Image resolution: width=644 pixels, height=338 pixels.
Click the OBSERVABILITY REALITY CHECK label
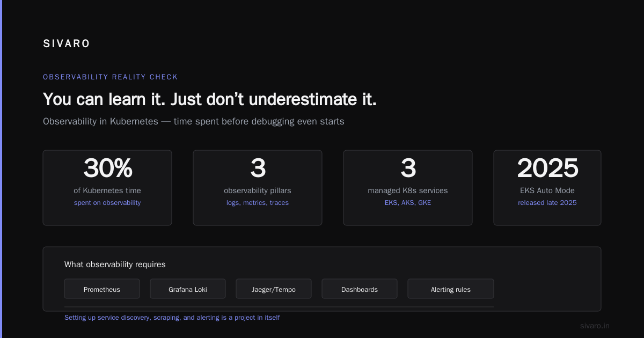111,77
